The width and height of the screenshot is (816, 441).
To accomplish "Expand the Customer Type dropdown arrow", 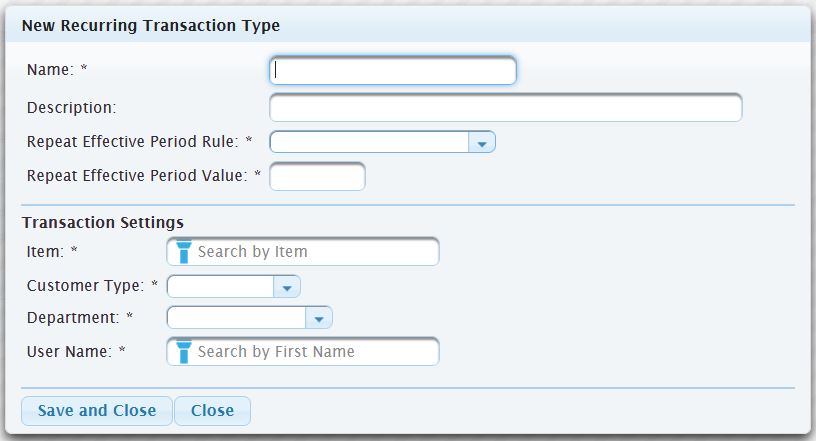I will (287, 288).
